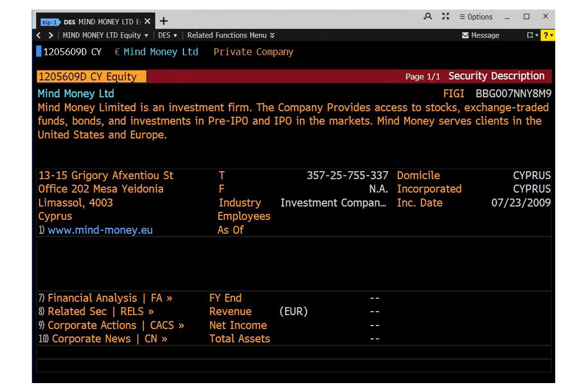Click Security Description title
588x391 pixels.
click(x=496, y=76)
